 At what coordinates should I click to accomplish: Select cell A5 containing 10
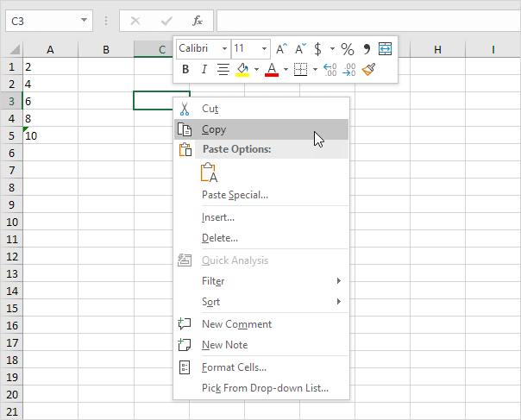click(50, 135)
